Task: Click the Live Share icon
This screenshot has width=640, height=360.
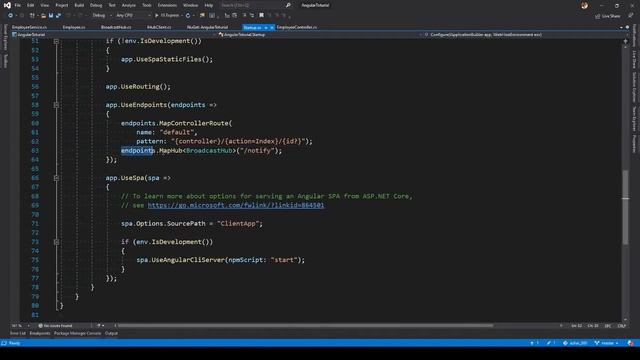Action: 598,16
